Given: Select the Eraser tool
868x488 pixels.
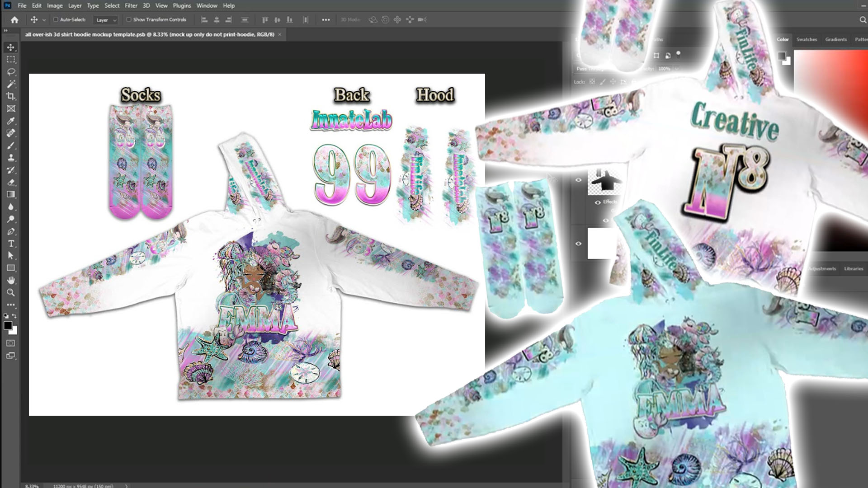Looking at the screenshot, I should 11,183.
